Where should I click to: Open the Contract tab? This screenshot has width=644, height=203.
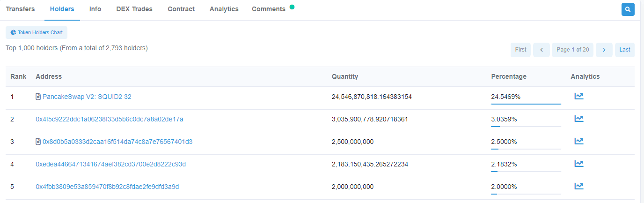[x=181, y=9]
